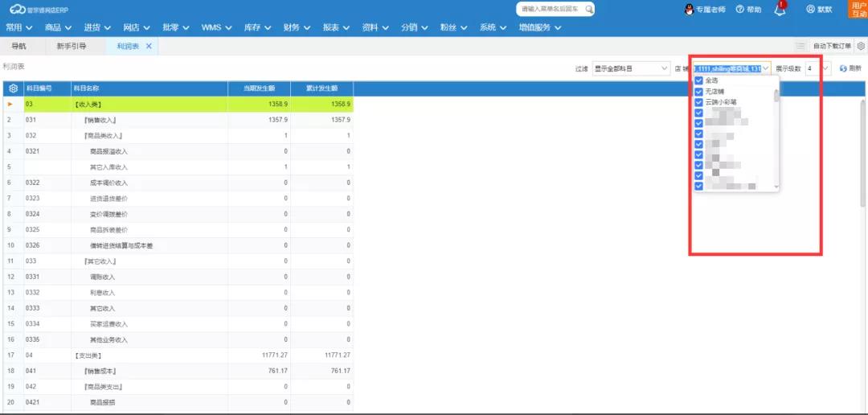The height and width of the screenshot is (415, 868).
Task: Click the 自动下载订单 button
Action: [832, 47]
